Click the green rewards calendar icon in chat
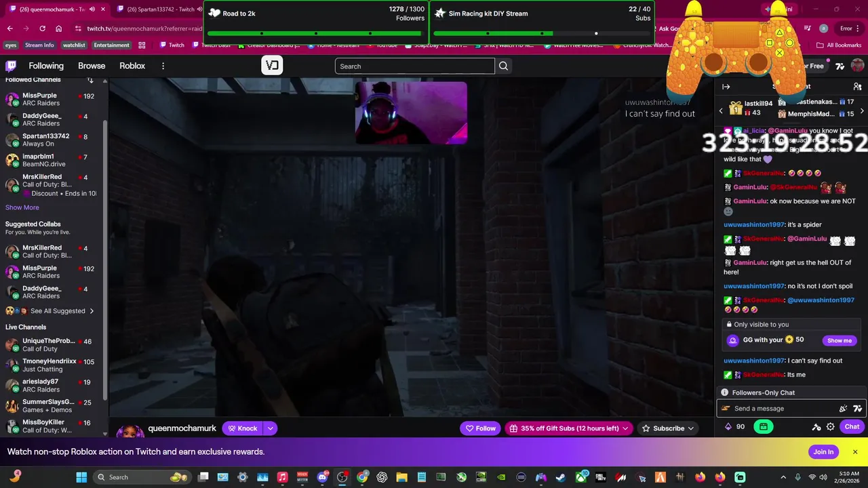 coord(763,426)
